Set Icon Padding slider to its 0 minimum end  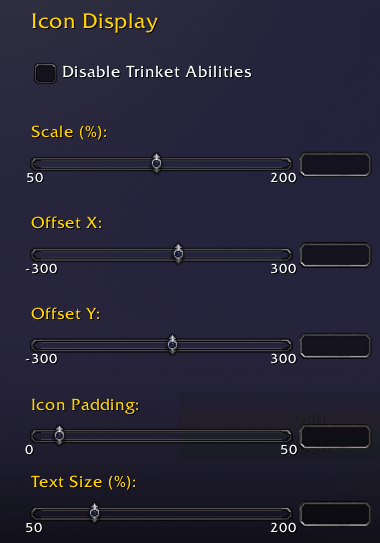[35, 436]
